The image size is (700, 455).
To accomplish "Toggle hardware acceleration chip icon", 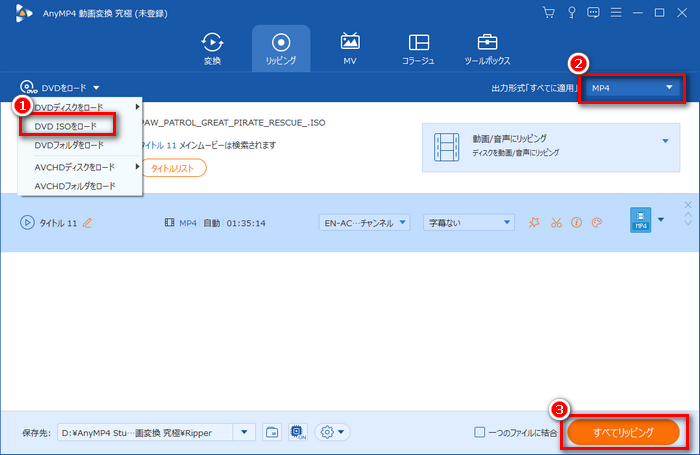I will [298, 432].
